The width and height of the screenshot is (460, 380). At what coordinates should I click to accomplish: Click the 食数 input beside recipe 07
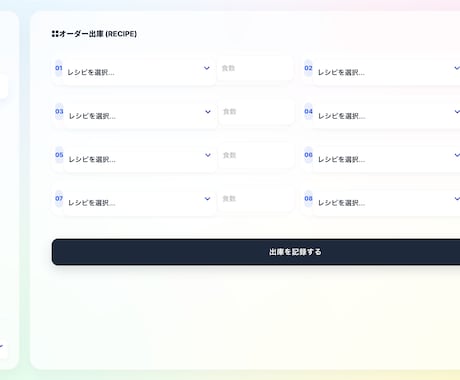(256, 199)
